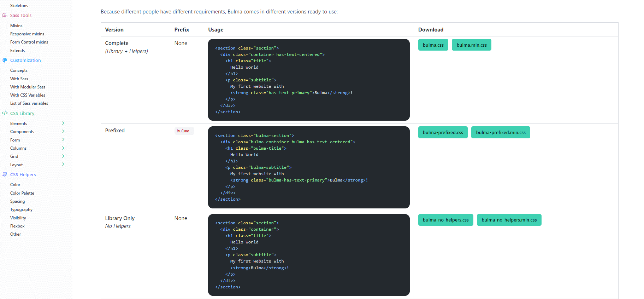
Task: Click the CSS Helpers icon
Action: click(5, 174)
